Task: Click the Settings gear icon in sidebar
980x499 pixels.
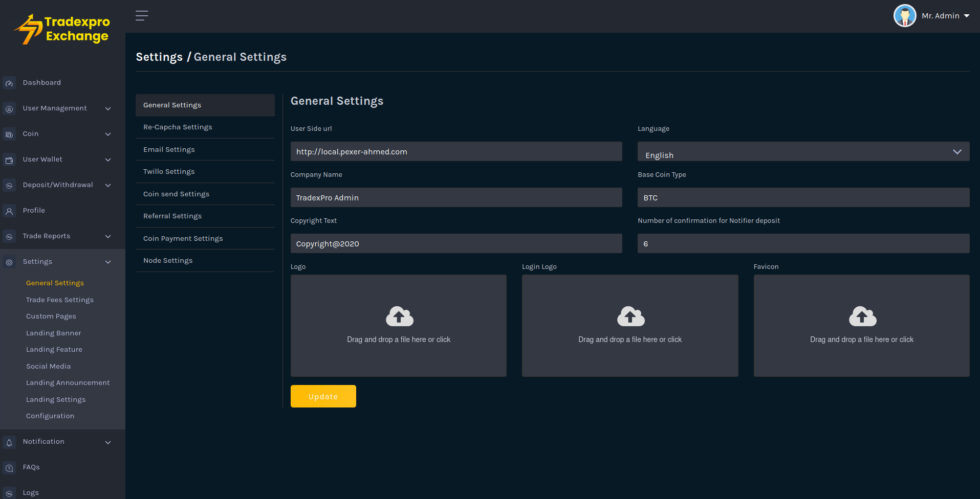Action: 9,262
